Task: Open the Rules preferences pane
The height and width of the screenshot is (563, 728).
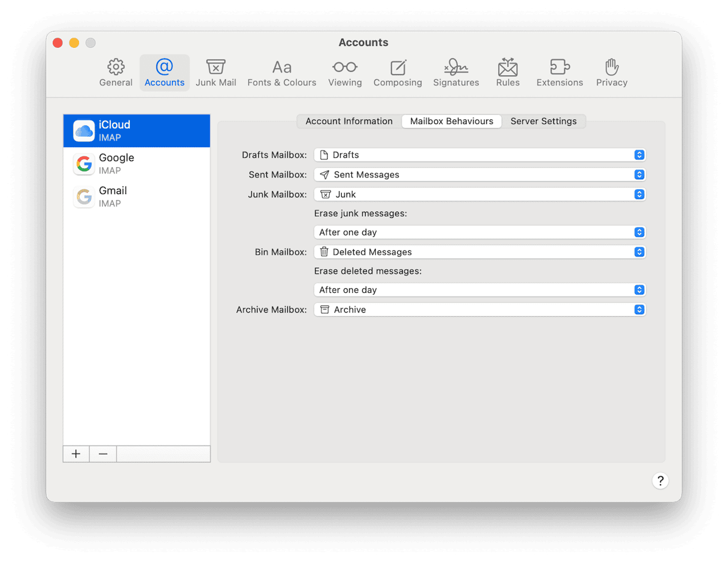Action: tap(508, 73)
